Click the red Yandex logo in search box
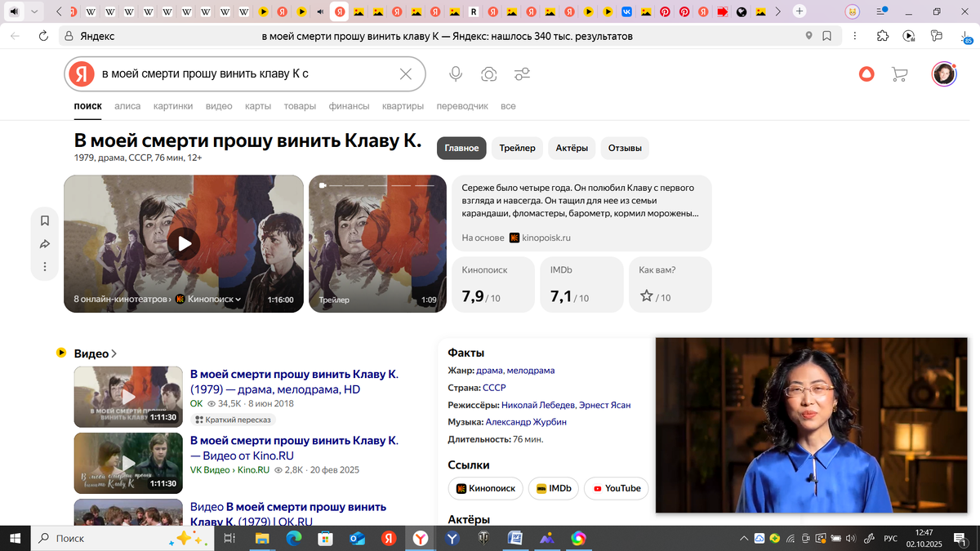980x551 pixels. pos(81,74)
